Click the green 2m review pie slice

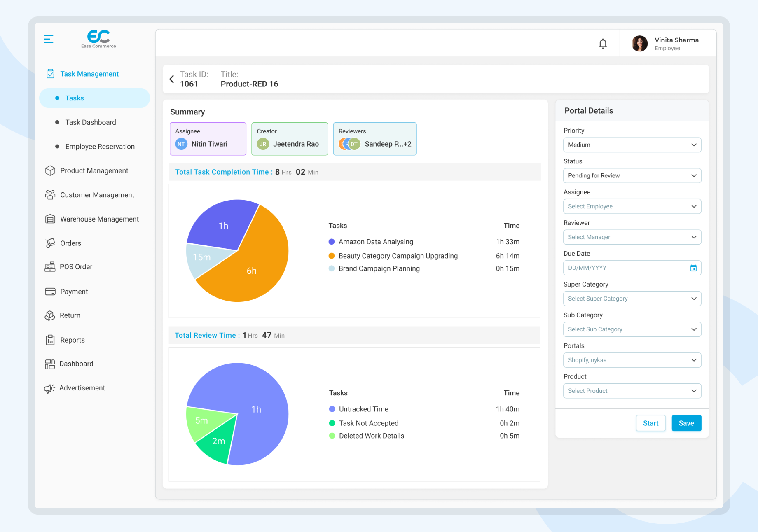[218, 441]
